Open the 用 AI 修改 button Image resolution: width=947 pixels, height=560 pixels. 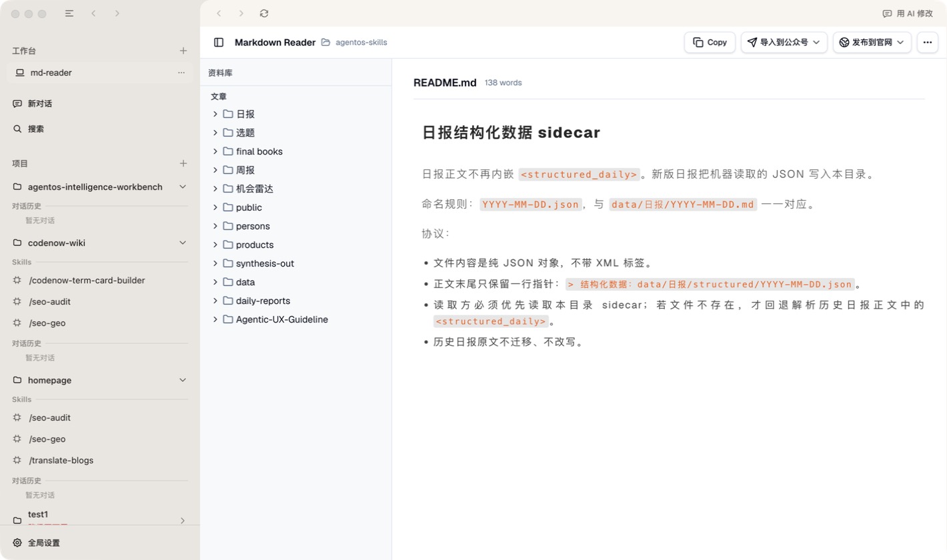click(x=908, y=13)
